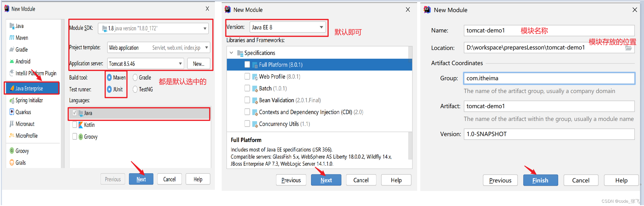Click the IntelliJ logo in third New Module dialog

point(427,10)
